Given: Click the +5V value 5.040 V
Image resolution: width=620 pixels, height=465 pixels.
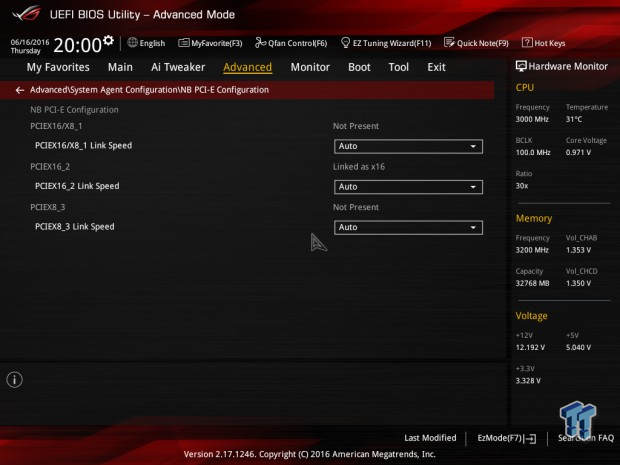Looking at the screenshot, I should pyautogui.click(x=578, y=347).
